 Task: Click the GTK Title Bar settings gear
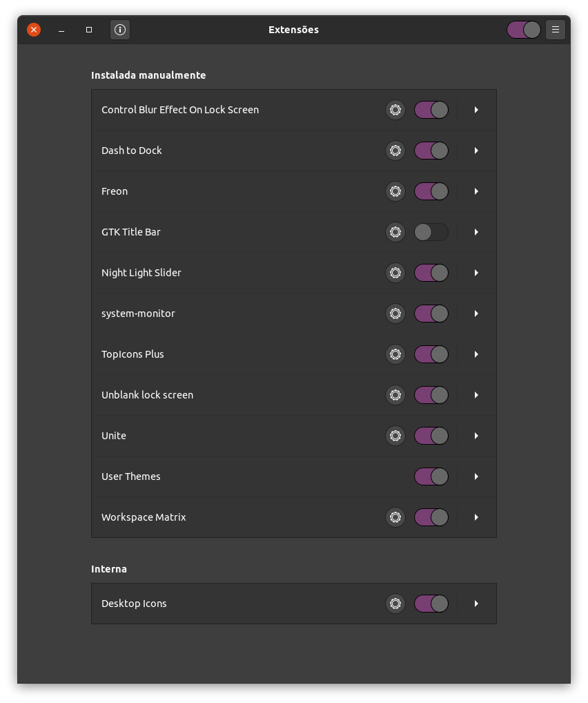pos(395,232)
